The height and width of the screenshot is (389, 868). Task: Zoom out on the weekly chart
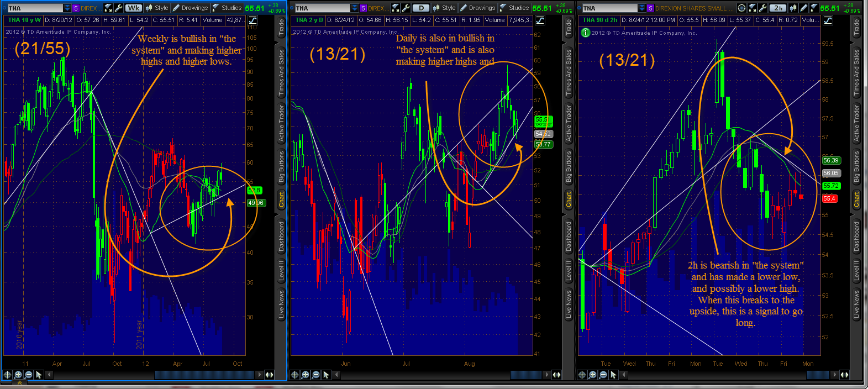point(29,375)
